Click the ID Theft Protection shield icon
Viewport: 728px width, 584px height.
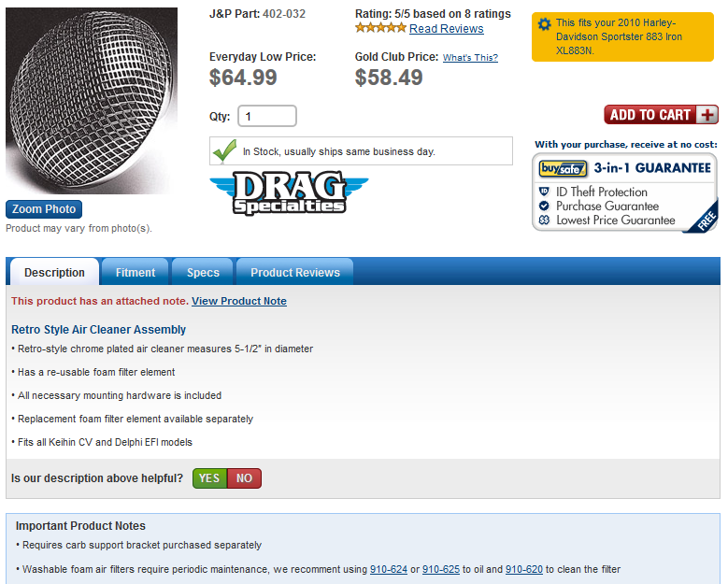tap(544, 192)
